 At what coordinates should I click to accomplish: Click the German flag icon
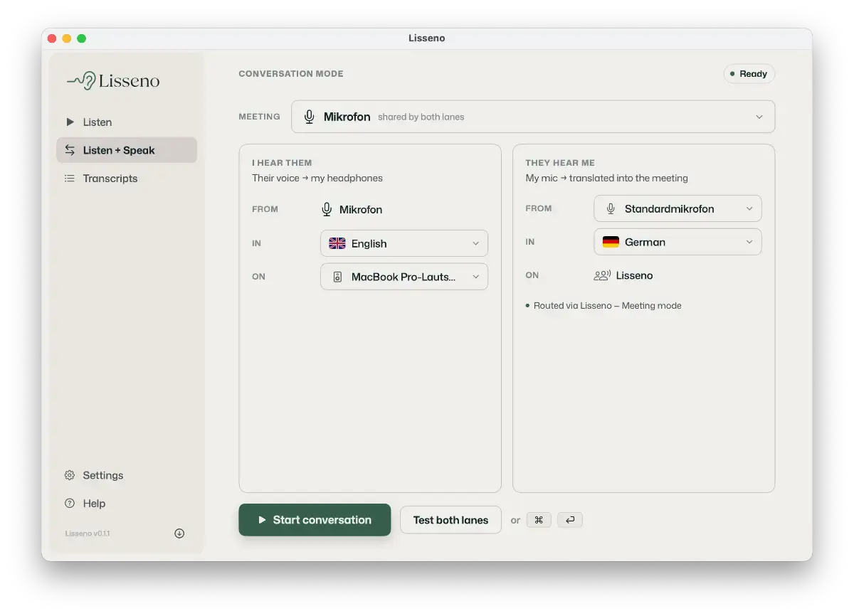click(611, 242)
